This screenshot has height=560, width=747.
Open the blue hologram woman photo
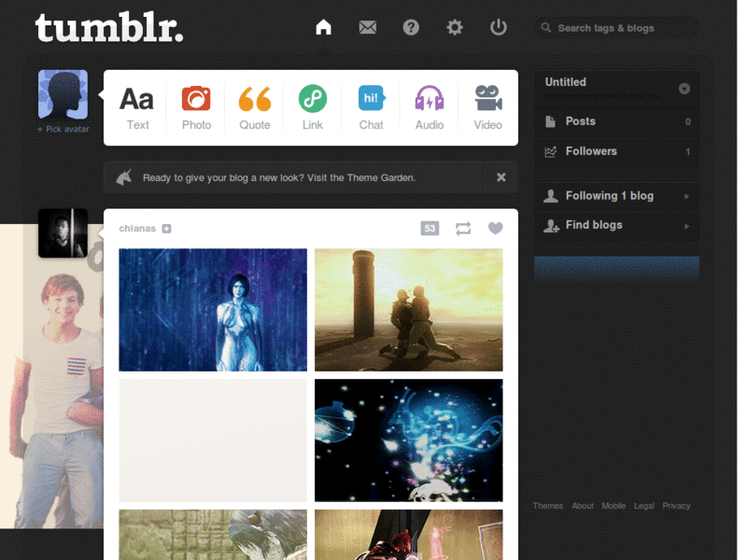[x=213, y=310]
